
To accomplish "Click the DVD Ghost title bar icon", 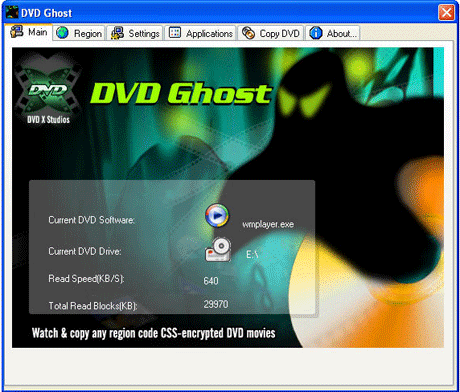I will point(12,12).
